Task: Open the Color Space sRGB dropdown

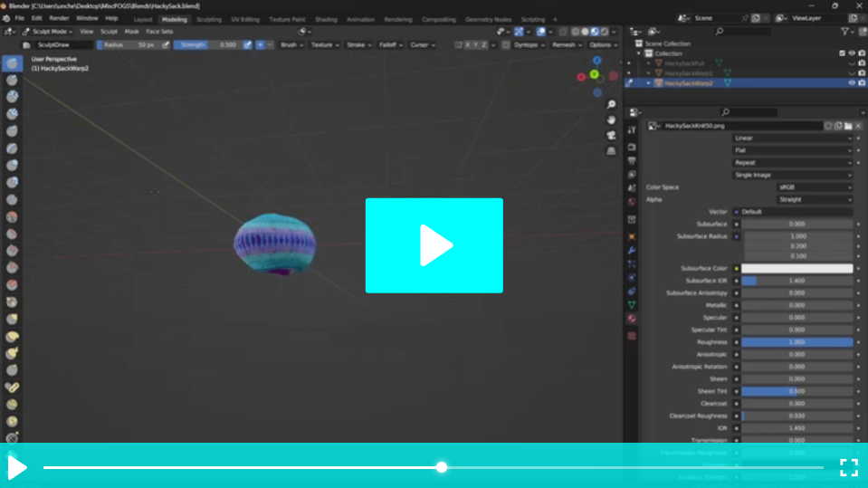Action: (x=814, y=187)
